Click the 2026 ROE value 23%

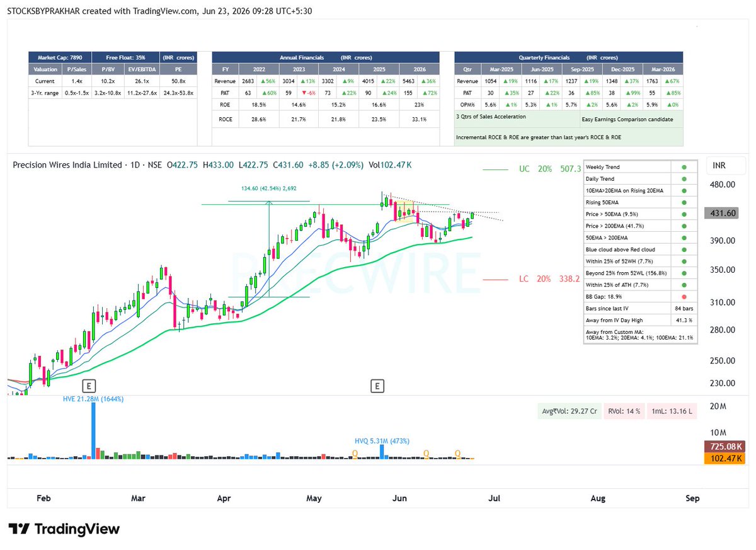tap(420, 105)
